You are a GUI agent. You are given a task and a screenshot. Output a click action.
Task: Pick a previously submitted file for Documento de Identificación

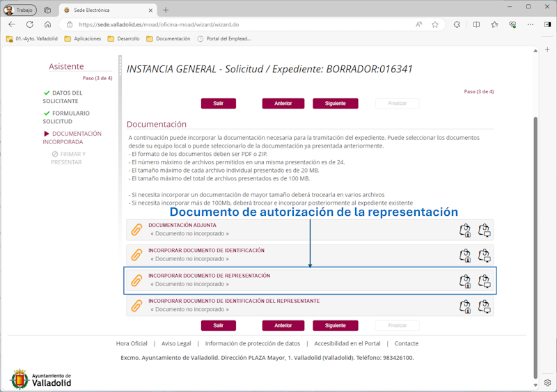pos(465,256)
